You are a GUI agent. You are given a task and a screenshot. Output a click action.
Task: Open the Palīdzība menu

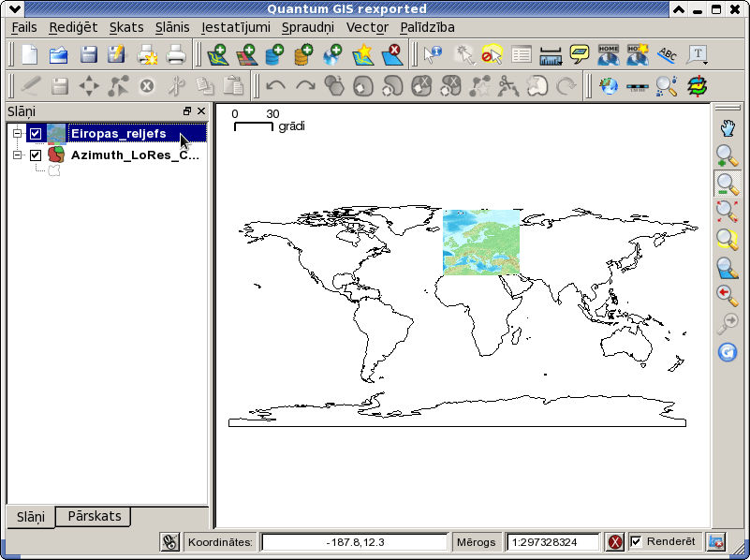[427, 27]
